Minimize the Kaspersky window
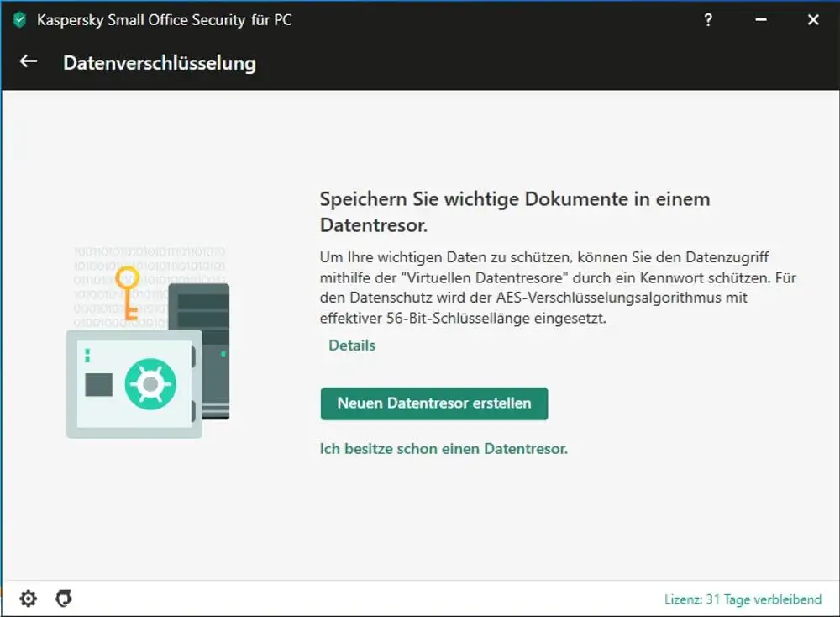This screenshot has width=840, height=617. (x=764, y=20)
